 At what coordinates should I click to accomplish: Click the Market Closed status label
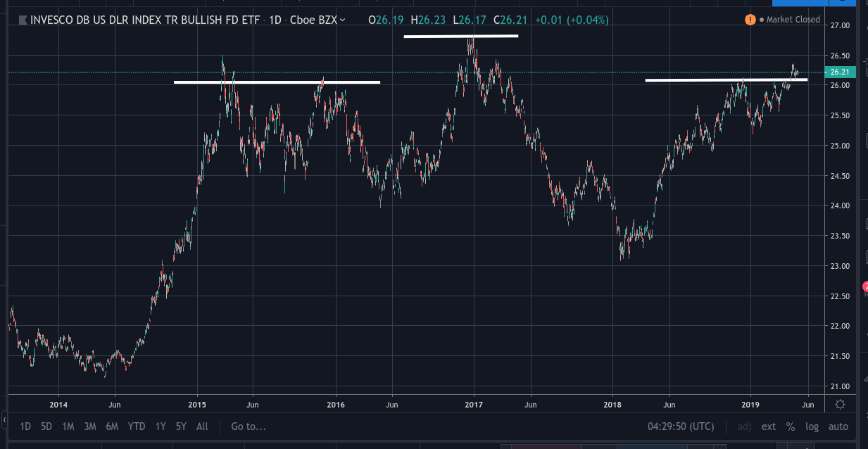(x=793, y=20)
